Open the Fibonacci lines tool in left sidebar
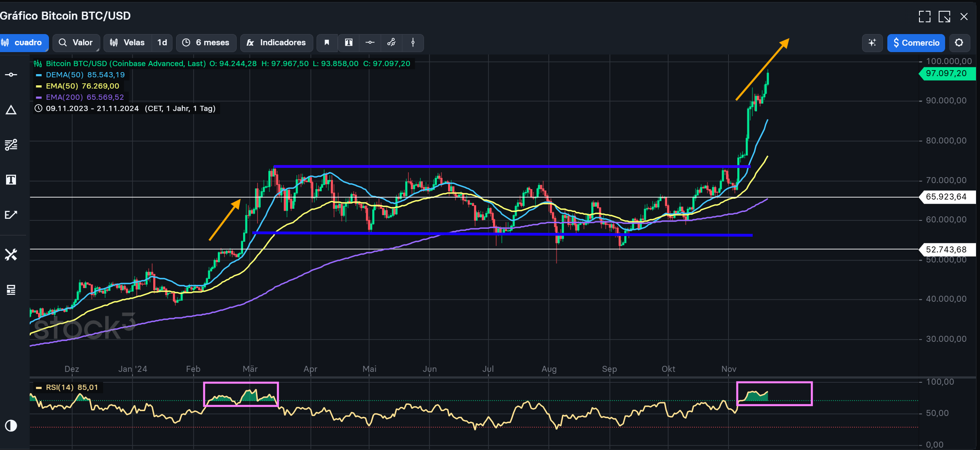Viewport: 980px width, 450px height. (11, 145)
